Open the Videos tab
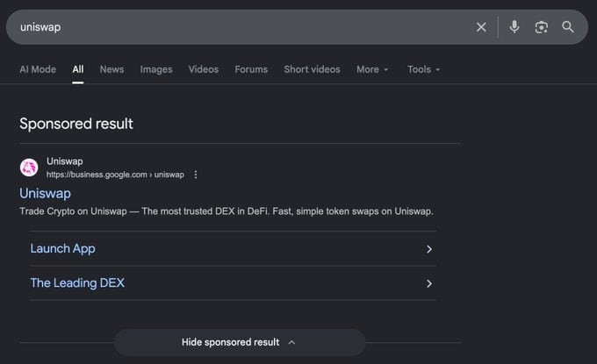The image size is (597, 364). click(x=204, y=69)
